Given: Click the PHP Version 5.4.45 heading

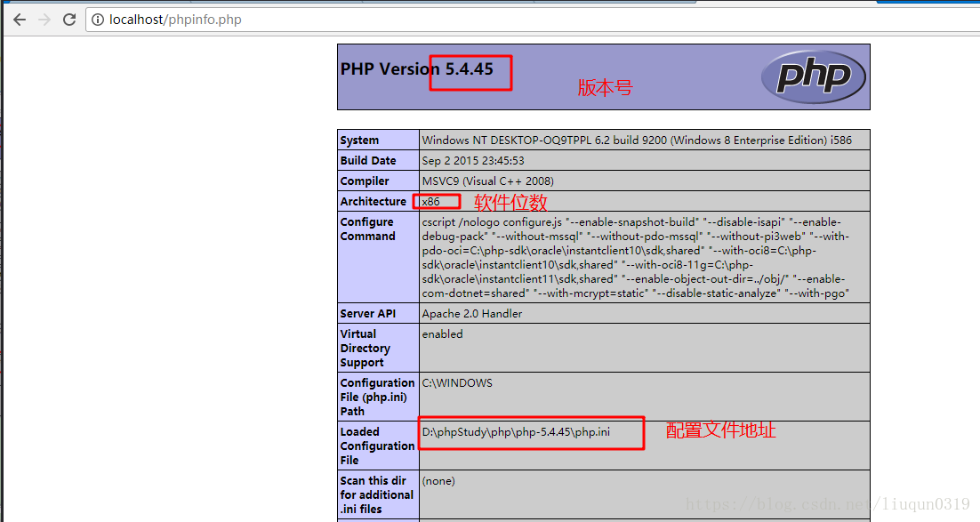Looking at the screenshot, I should click(417, 68).
